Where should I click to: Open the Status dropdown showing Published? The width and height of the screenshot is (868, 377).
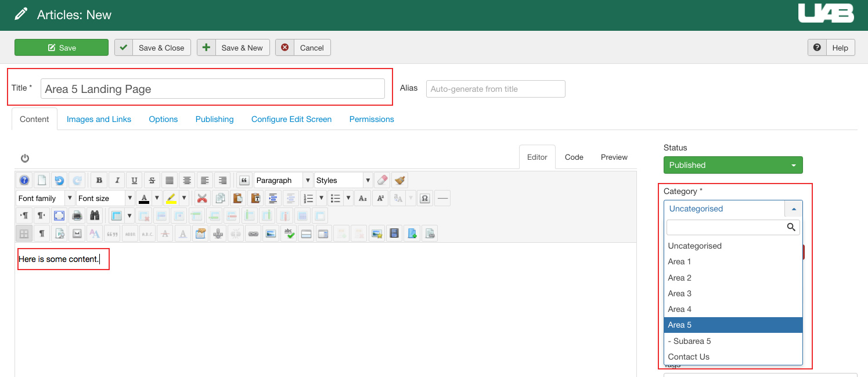pos(733,165)
